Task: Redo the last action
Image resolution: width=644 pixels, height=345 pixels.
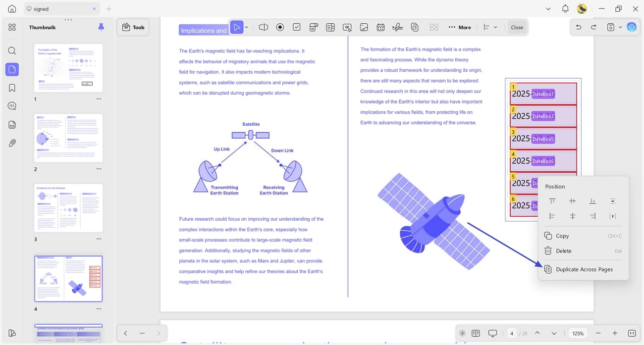Action: point(593,27)
